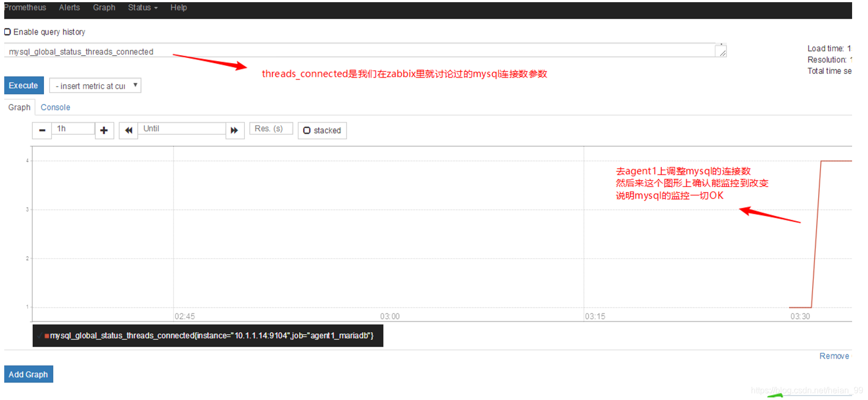Toggle the series checkmark in the legend
Image resolution: width=868 pixels, height=400 pixels.
(x=40, y=336)
